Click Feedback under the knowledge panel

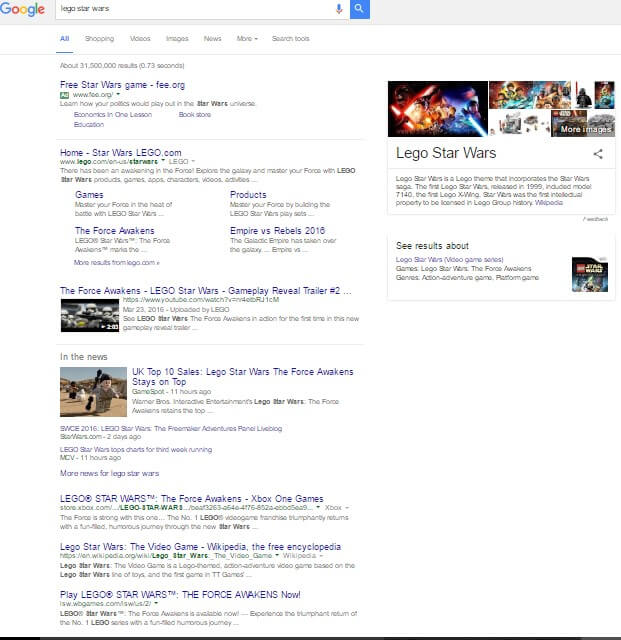click(x=595, y=219)
